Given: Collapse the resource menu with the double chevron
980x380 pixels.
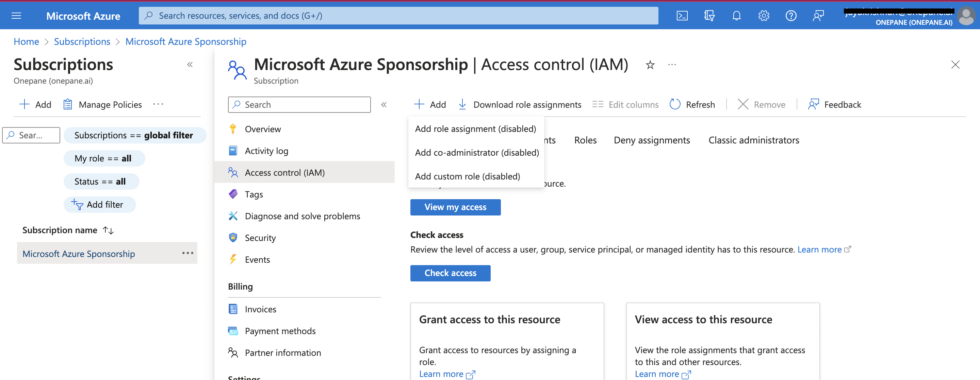Looking at the screenshot, I should (383, 104).
